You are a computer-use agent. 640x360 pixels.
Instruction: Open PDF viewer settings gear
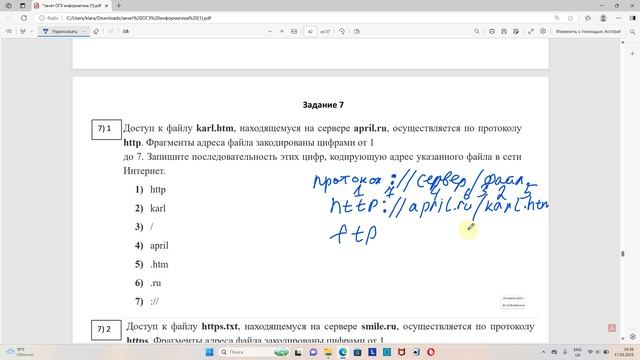click(x=543, y=31)
